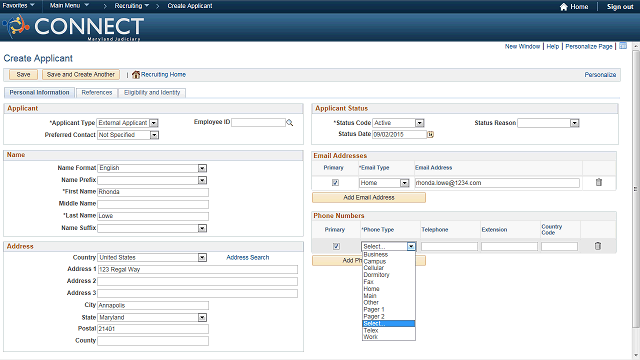
Task: Open the Address Search link
Action: tap(248, 258)
